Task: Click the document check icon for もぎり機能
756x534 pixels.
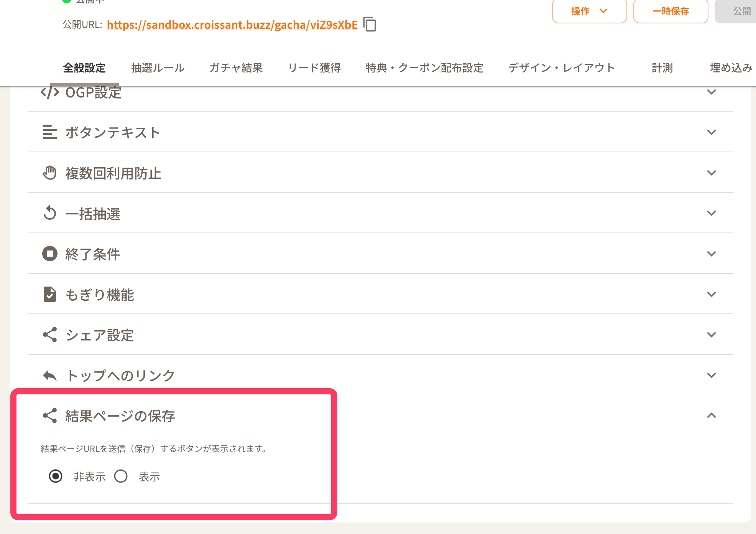Action: (49, 295)
